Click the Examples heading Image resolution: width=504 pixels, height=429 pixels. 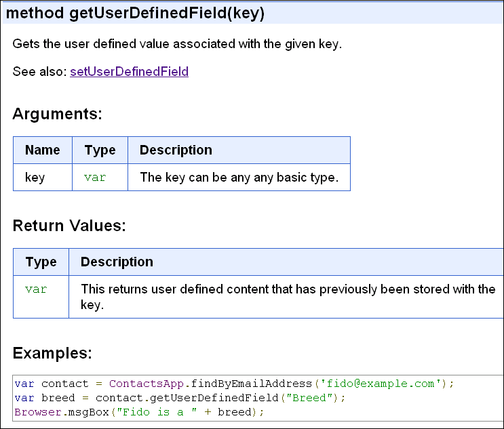click(x=52, y=353)
